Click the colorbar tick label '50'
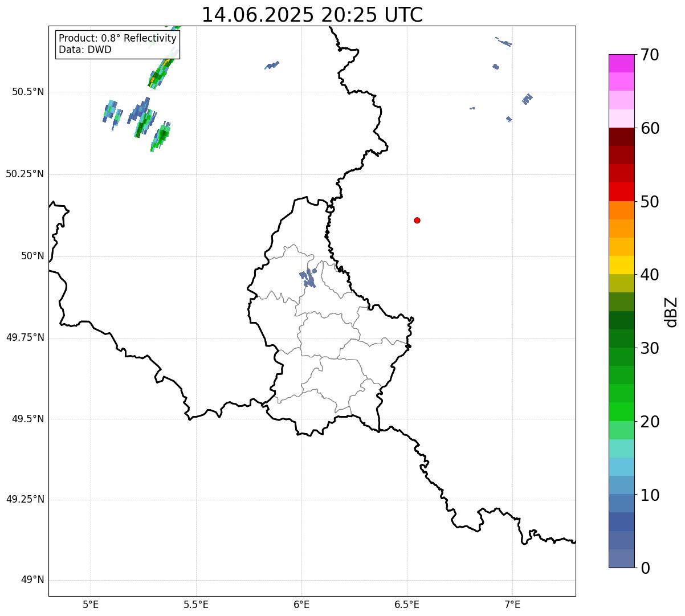The width and height of the screenshot is (685, 616). pyautogui.click(x=650, y=202)
